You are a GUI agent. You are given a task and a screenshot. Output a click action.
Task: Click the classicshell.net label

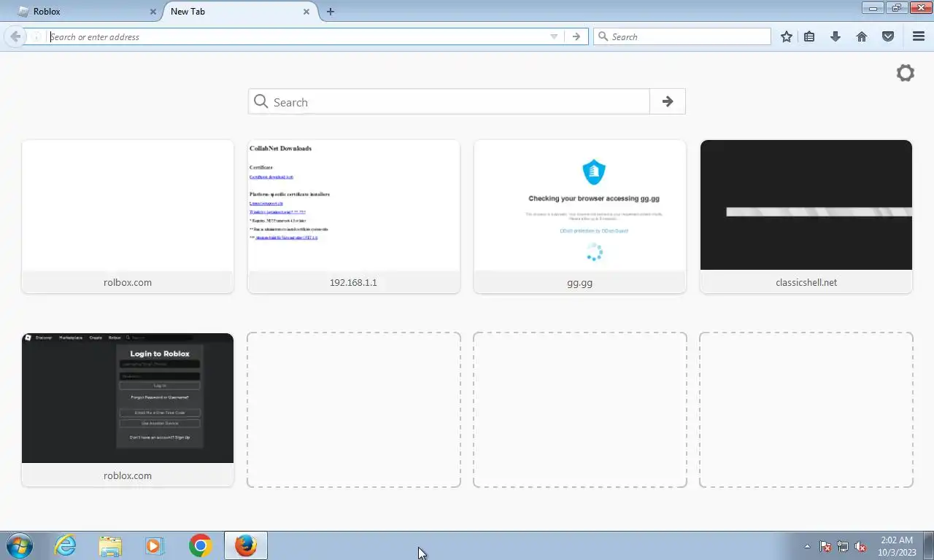tap(806, 282)
